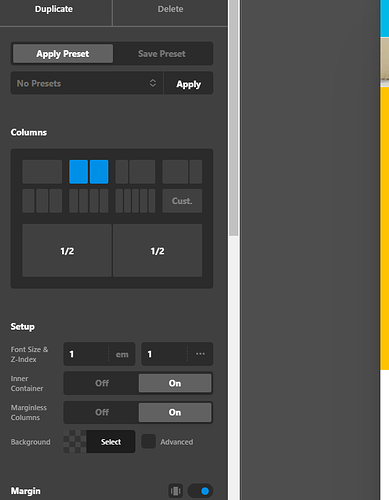Click the Z-Index input field

pyautogui.click(x=164, y=354)
